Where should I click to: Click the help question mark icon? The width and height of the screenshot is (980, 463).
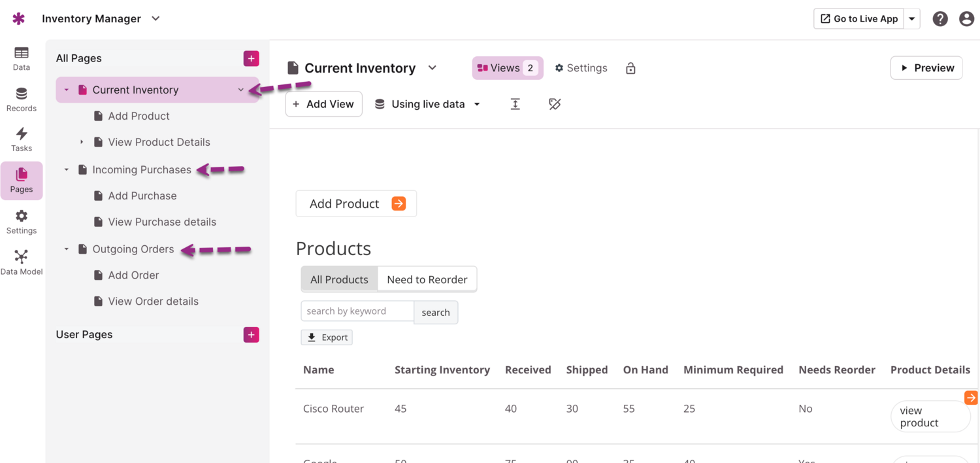coord(940,19)
